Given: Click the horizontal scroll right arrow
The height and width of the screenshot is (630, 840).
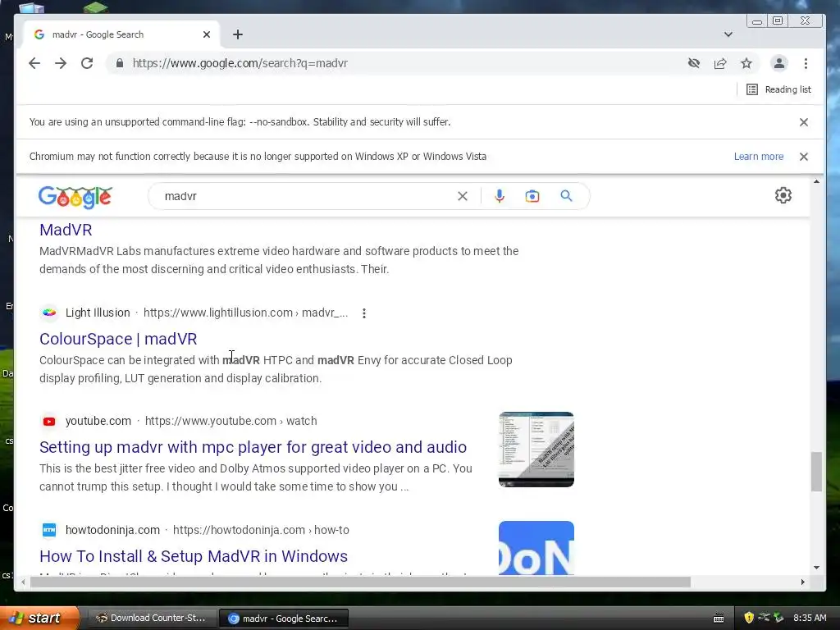Looking at the screenshot, I should click(x=802, y=582).
